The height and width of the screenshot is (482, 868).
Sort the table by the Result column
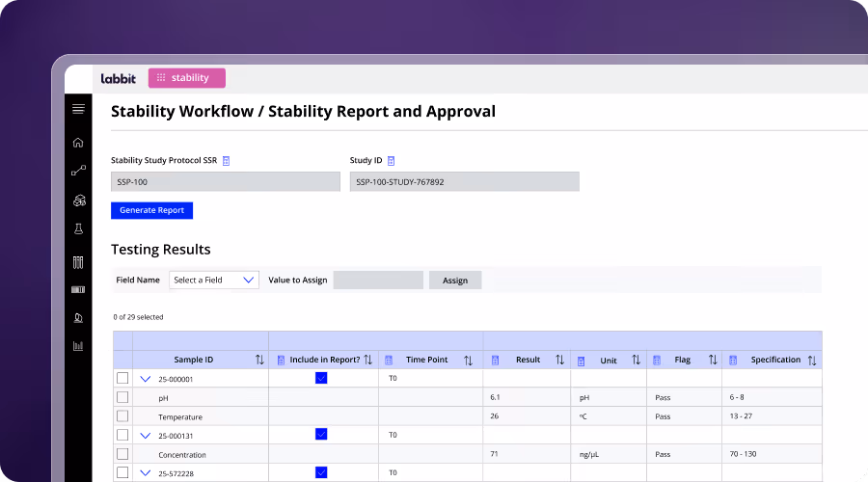(559, 360)
